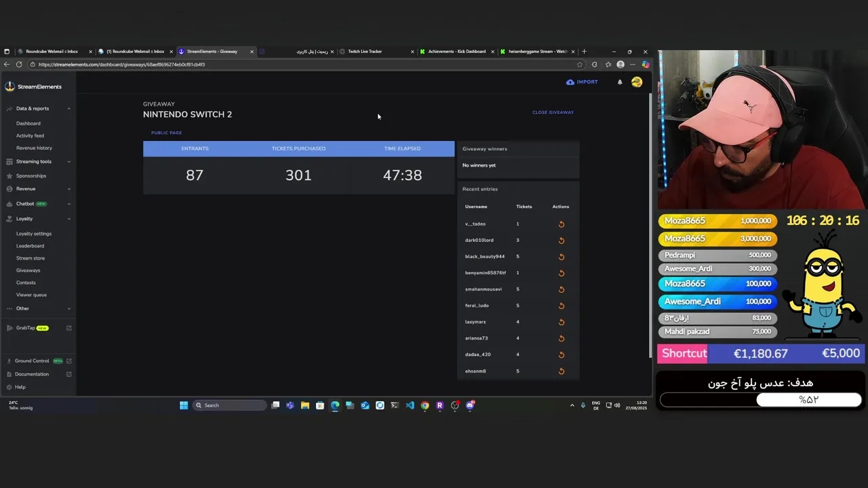Click the ENG DE language indicator

596,405
